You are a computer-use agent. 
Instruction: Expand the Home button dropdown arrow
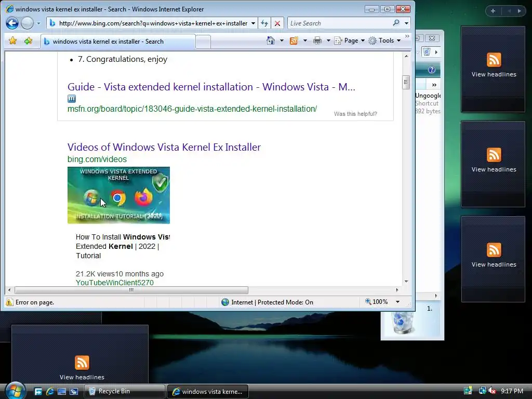click(x=282, y=41)
